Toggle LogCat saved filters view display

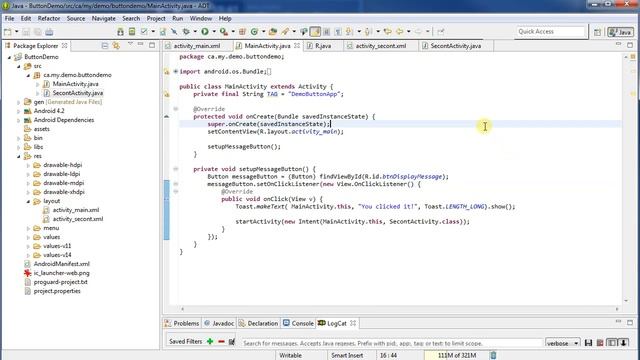pyautogui.click(x=611, y=343)
